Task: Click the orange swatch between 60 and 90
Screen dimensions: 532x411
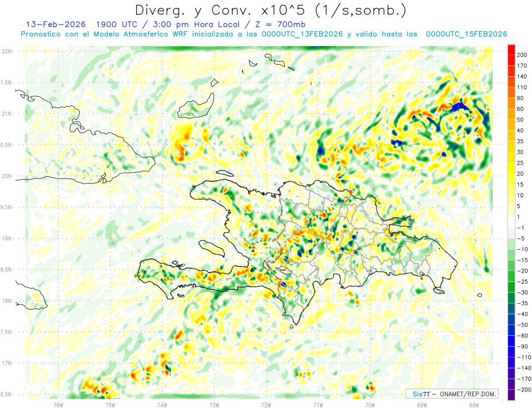Action: tap(511, 103)
